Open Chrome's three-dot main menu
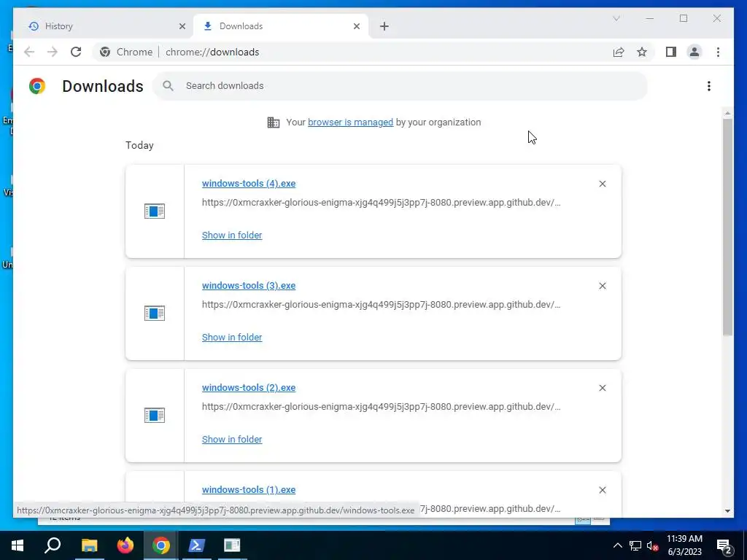 [x=718, y=52]
